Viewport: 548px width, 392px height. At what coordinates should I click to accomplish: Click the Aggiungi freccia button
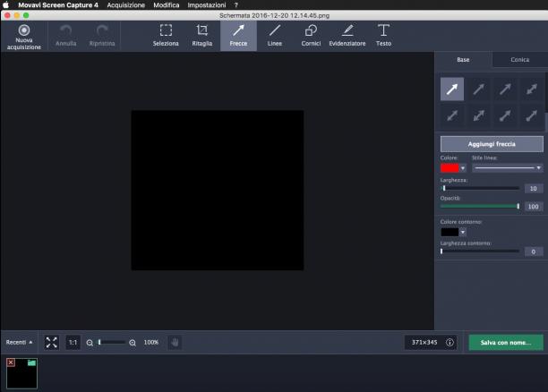[492, 144]
